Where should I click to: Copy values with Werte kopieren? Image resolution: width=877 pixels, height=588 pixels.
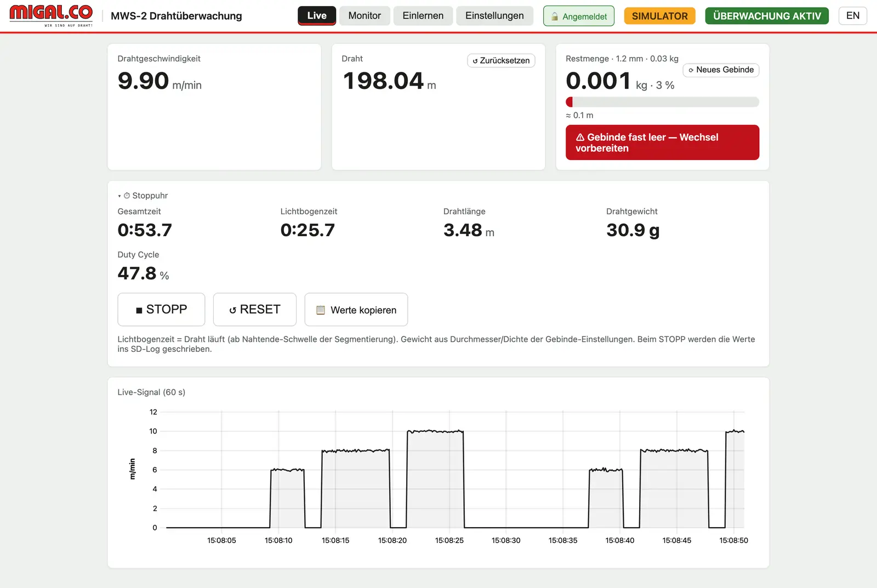(356, 310)
